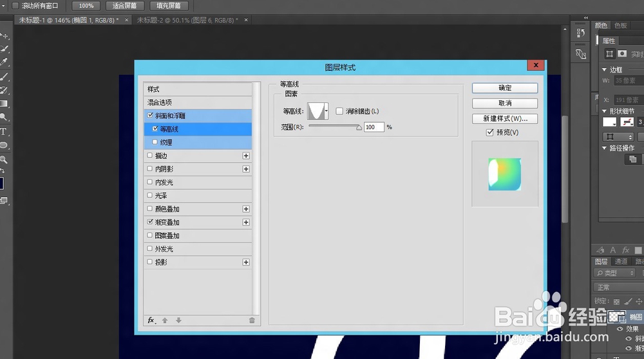This screenshot has width=644, height=359.
Task: Hide the 效果 effects visibility eye
Action: pyautogui.click(x=620, y=329)
